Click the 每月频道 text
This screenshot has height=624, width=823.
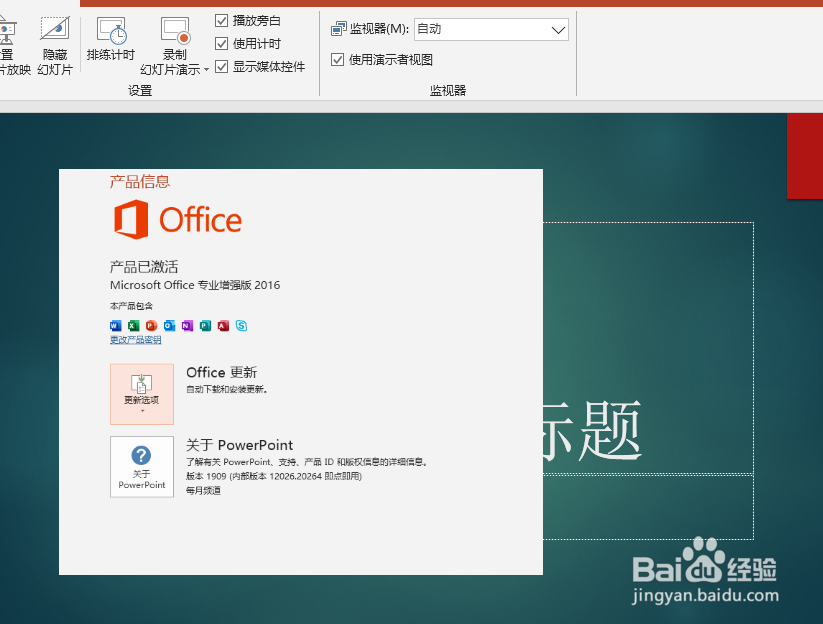(x=203, y=491)
